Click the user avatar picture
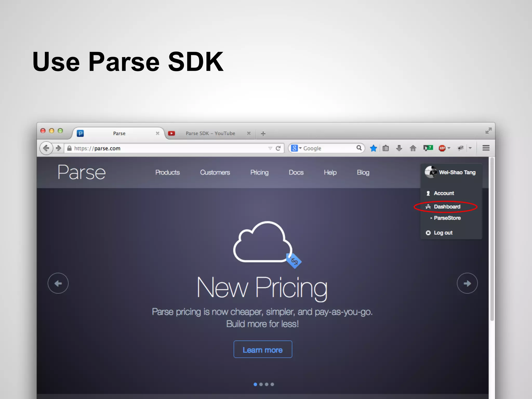The height and width of the screenshot is (399, 532). pyautogui.click(x=431, y=172)
